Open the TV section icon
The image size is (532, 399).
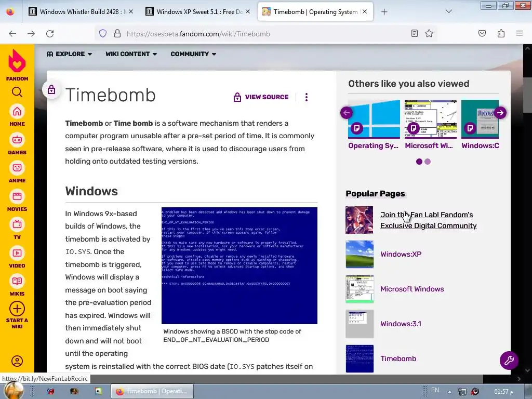click(17, 224)
